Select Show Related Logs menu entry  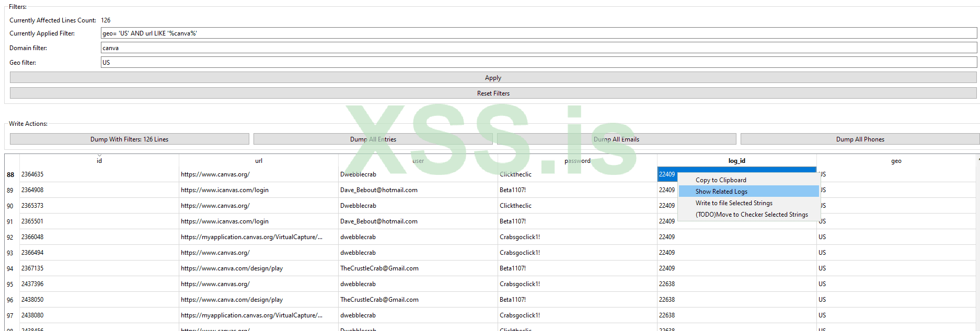[748, 191]
